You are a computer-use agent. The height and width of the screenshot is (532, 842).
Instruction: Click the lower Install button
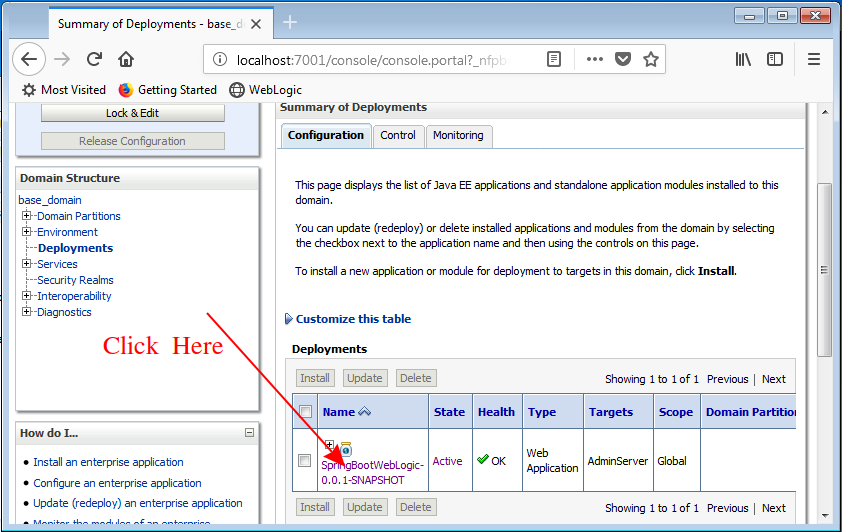315,507
